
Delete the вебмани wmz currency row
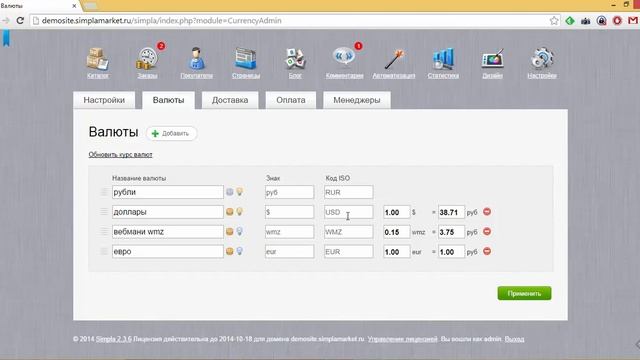[487, 231]
